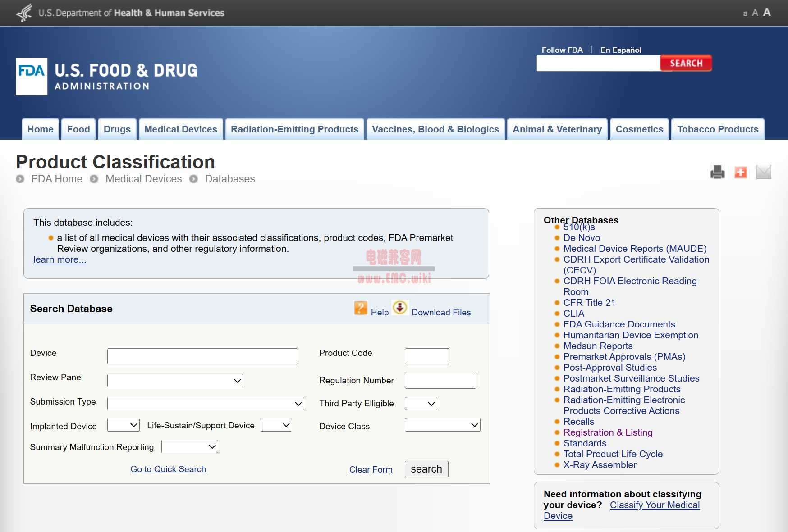The height and width of the screenshot is (532, 788).
Task: Open the CFR Title 21 link
Action: point(589,303)
